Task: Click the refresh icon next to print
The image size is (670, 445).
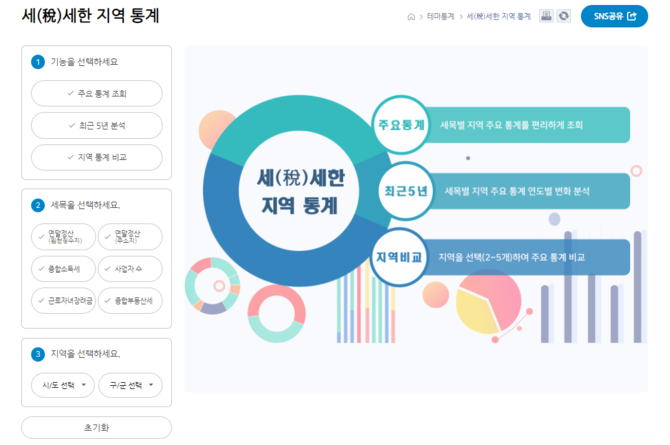Action: [564, 16]
